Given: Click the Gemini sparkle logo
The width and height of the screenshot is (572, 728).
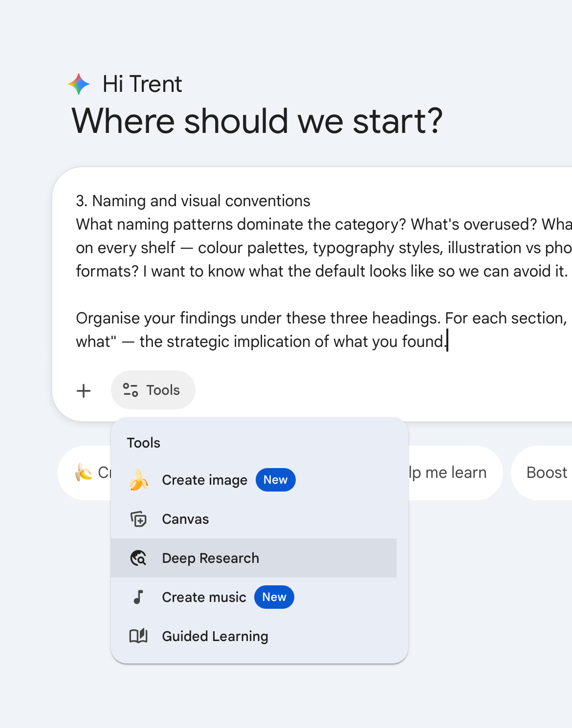Looking at the screenshot, I should (x=79, y=84).
